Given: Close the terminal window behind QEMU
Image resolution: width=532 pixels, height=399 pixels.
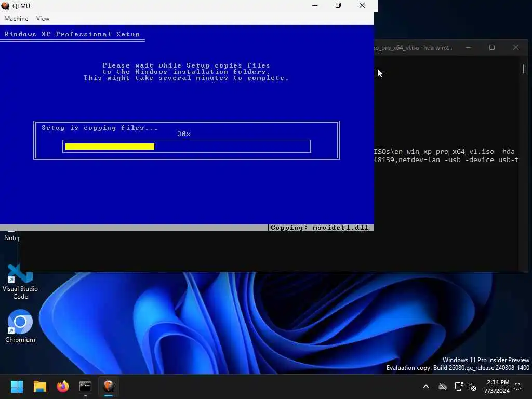Looking at the screenshot, I should click(x=516, y=48).
